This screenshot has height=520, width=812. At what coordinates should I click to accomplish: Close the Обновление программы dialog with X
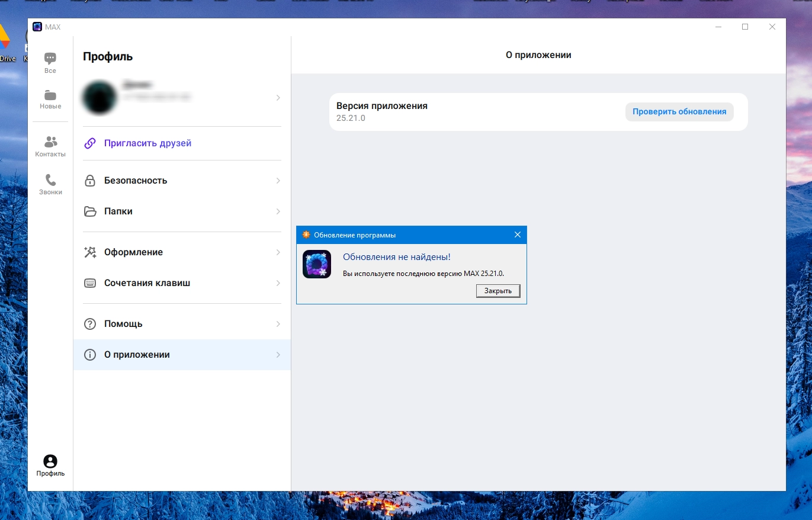518,235
